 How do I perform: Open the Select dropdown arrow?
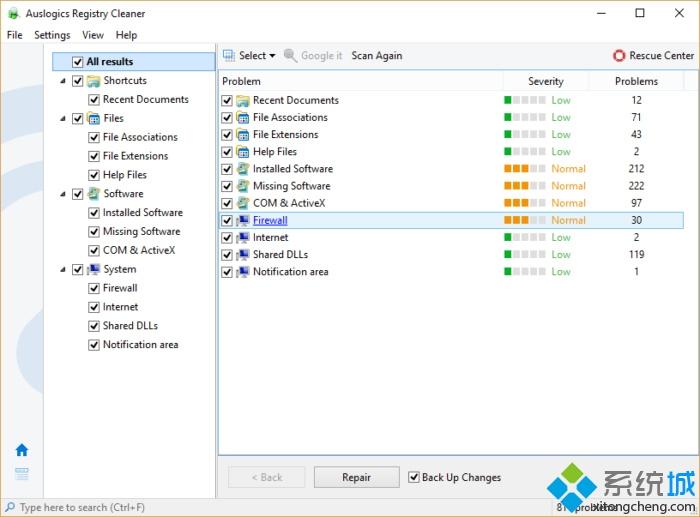point(272,56)
